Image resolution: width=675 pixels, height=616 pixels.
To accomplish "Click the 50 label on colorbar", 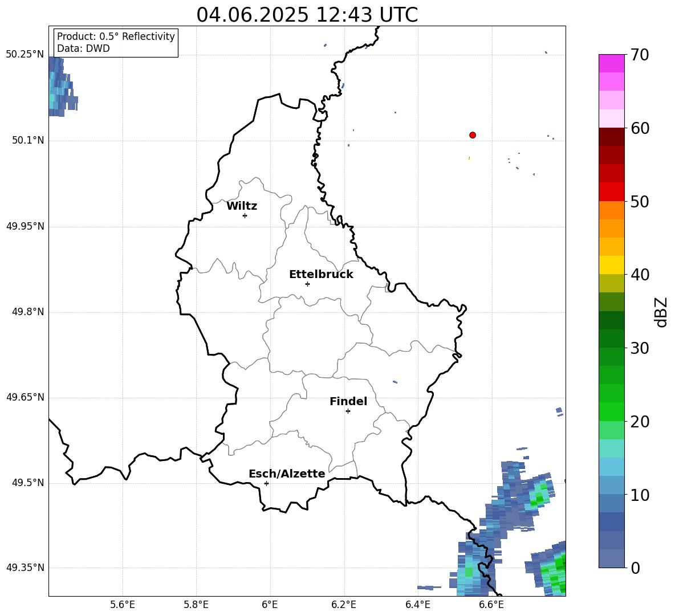I will (x=640, y=202).
